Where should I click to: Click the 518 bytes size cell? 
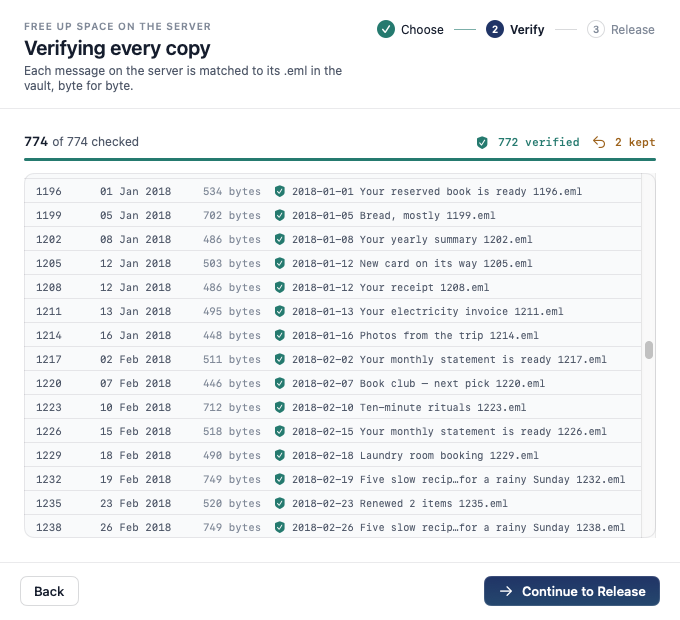(x=232, y=431)
